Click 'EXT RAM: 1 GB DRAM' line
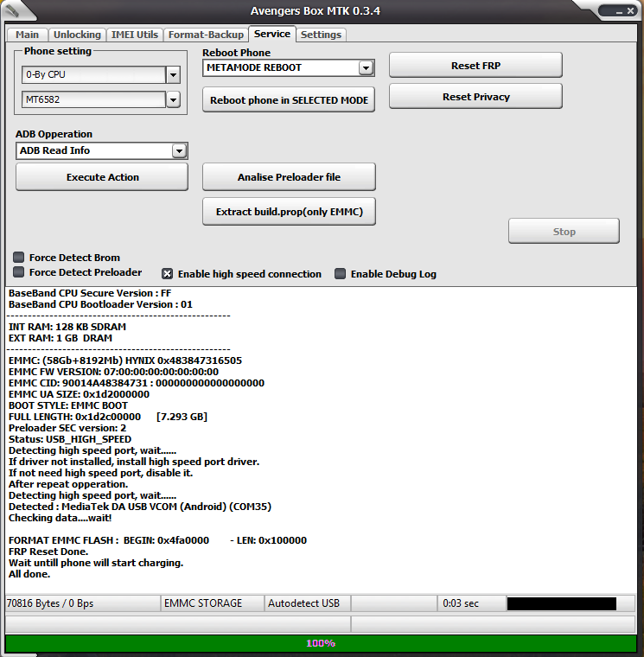Viewport: 644px width, 657px height. click(x=61, y=338)
